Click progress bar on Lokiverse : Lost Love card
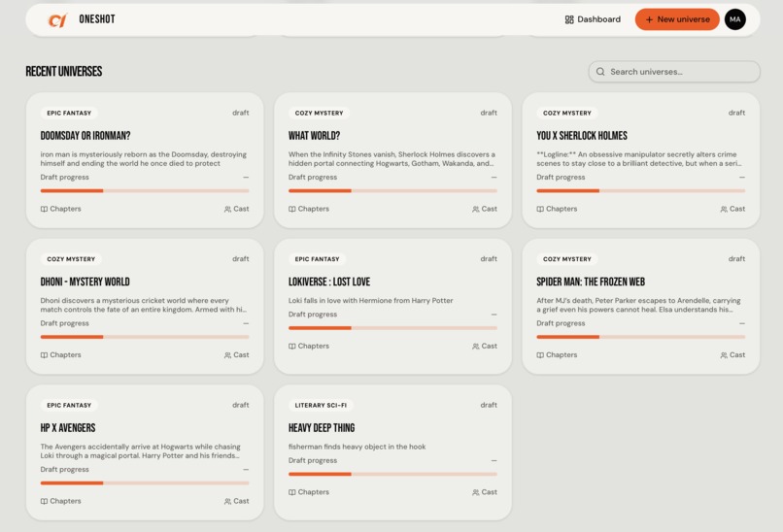Screen dimensions: 783x532 (x=393, y=328)
